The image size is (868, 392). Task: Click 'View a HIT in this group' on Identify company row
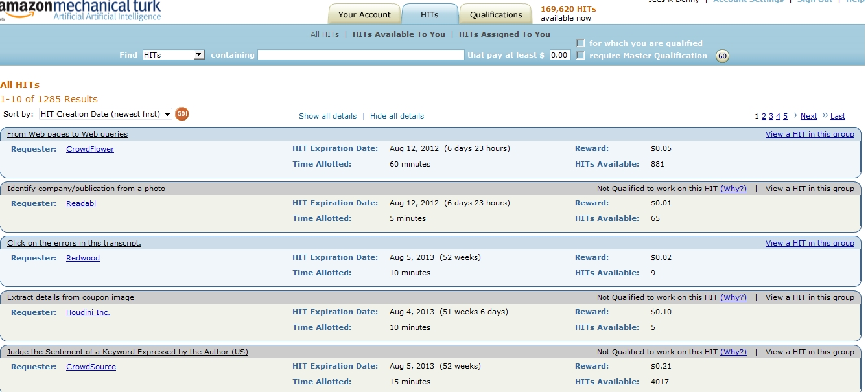click(810, 189)
